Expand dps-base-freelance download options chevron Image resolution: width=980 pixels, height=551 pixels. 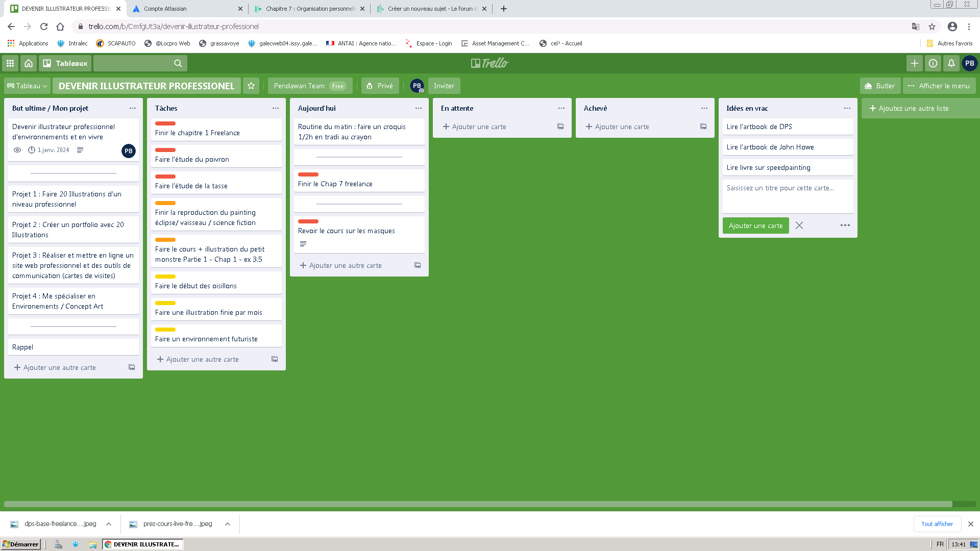(x=109, y=524)
